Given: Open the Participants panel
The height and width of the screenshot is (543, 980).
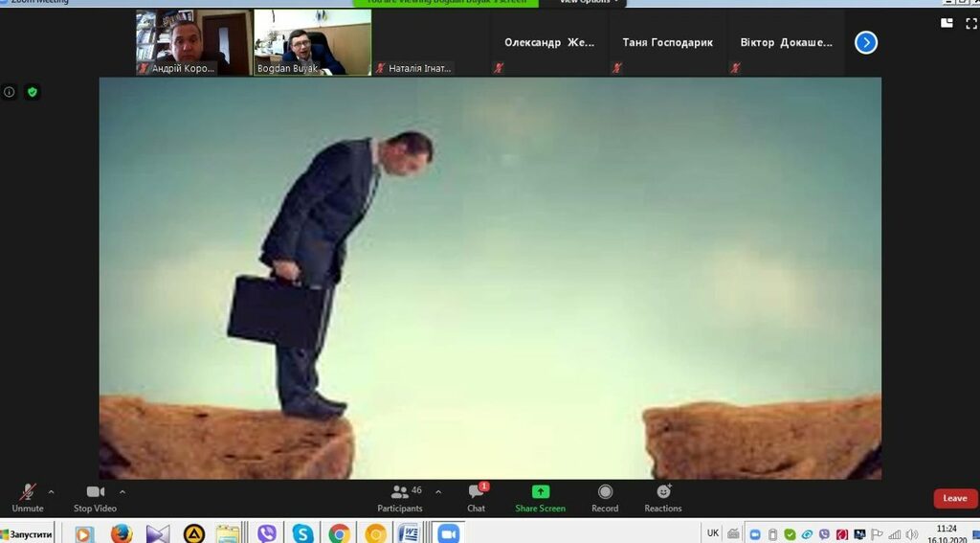Looking at the screenshot, I should 400,496.
